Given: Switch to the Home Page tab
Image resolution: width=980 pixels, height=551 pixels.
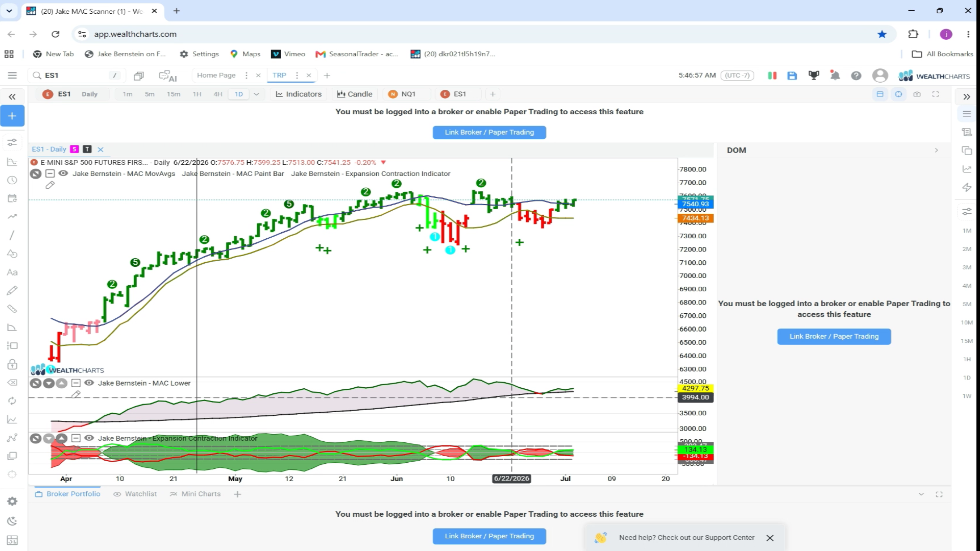Looking at the screenshot, I should 216,75.
